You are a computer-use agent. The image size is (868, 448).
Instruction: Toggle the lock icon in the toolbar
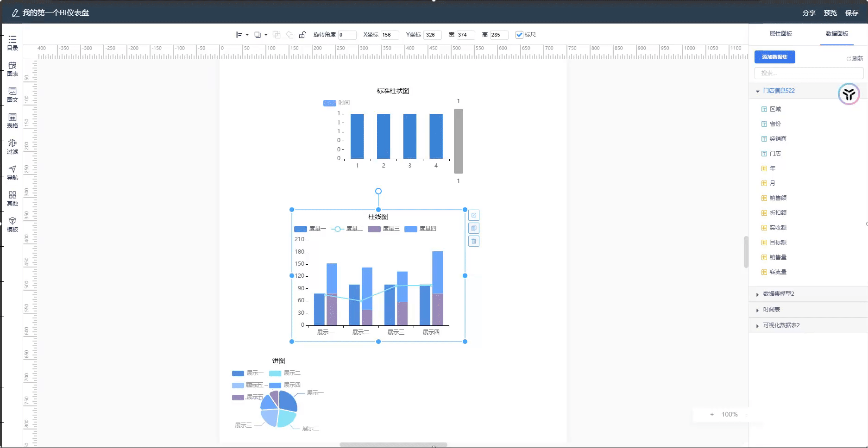pyautogui.click(x=302, y=35)
